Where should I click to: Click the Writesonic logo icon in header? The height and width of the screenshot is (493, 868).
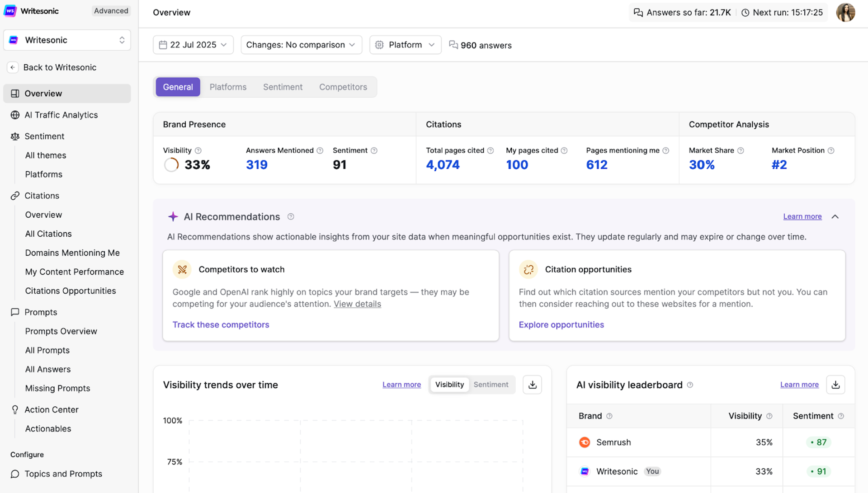point(10,11)
